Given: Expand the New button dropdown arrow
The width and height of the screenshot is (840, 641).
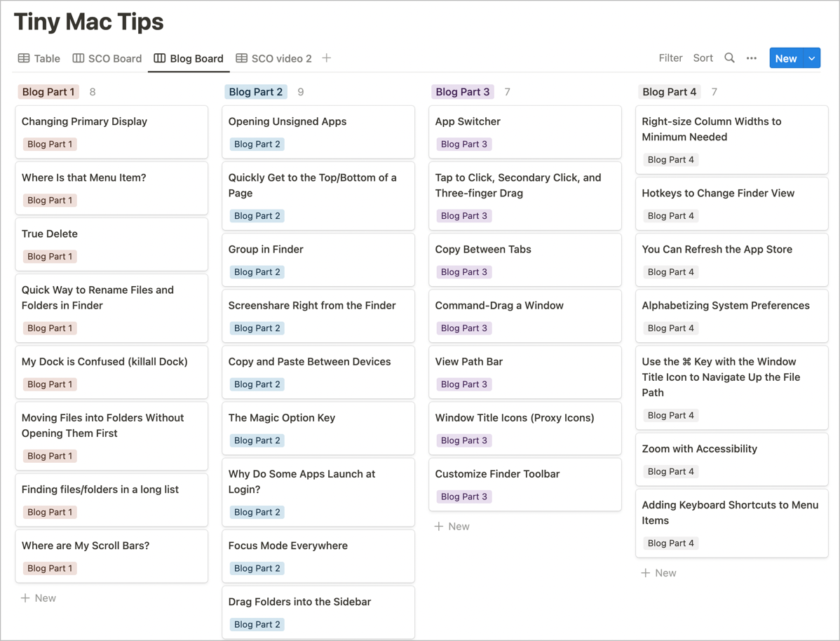Looking at the screenshot, I should (812, 58).
